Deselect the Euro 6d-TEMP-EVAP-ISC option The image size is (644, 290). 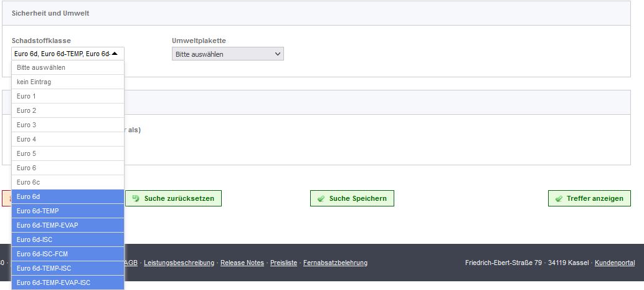pos(68,283)
